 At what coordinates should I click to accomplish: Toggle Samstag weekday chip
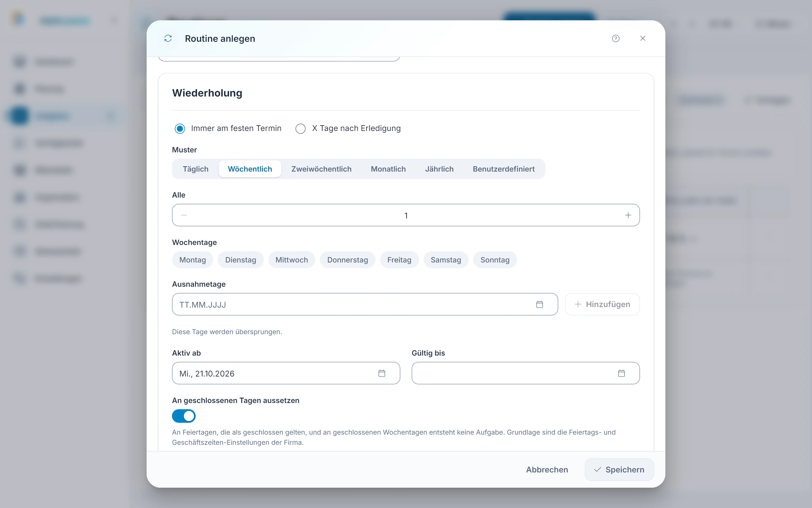point(445,260)
